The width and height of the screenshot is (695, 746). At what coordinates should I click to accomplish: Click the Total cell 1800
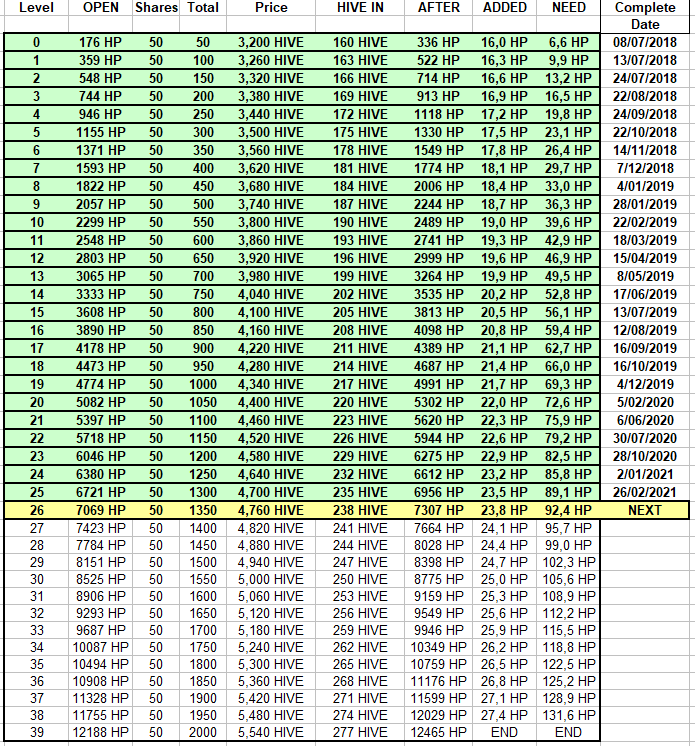pos(203,665)
